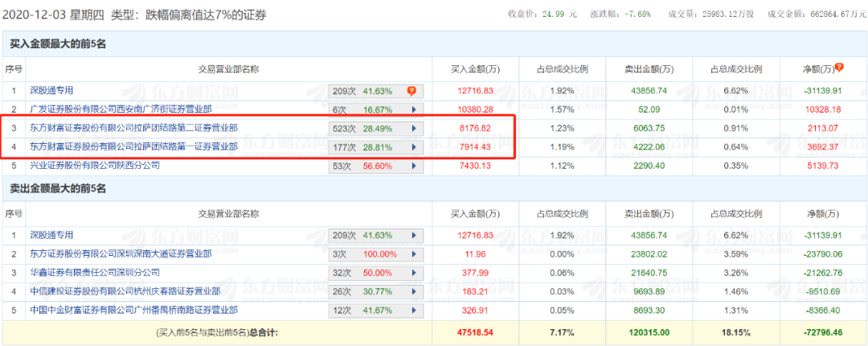Click the buy amount cell 8176.82

tap(476, 129)
